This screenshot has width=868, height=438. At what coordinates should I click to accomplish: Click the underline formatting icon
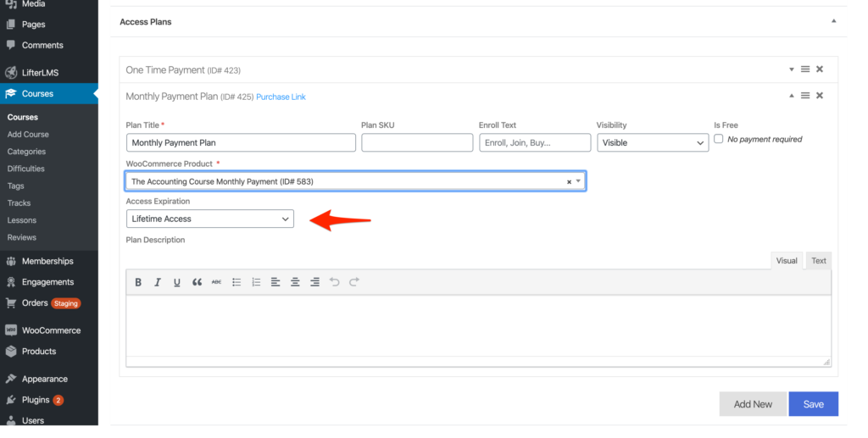(x=176, y=282)
